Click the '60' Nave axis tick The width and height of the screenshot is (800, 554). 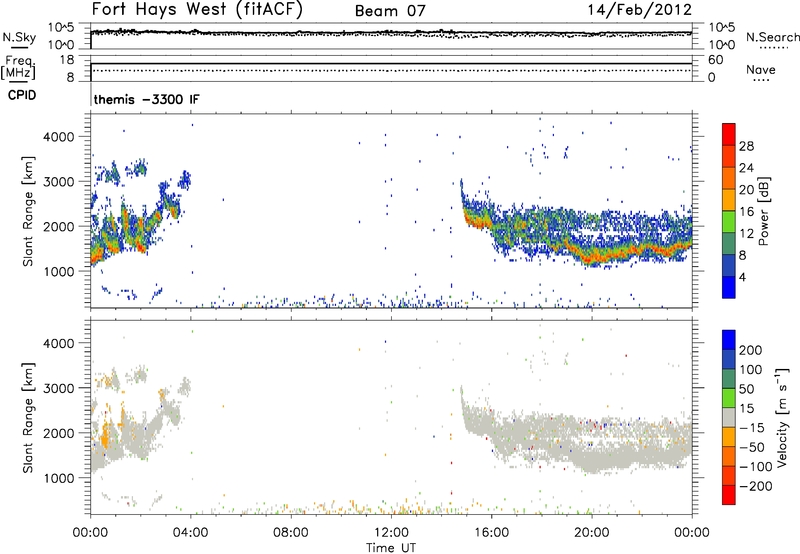coord(715,60)
